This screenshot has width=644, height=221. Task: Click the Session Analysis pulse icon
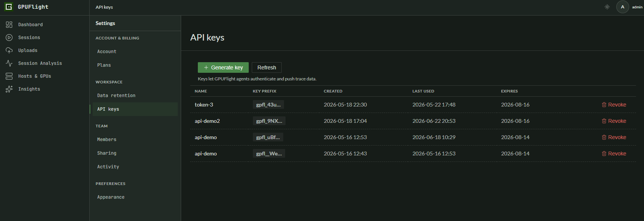pos(9,63)
